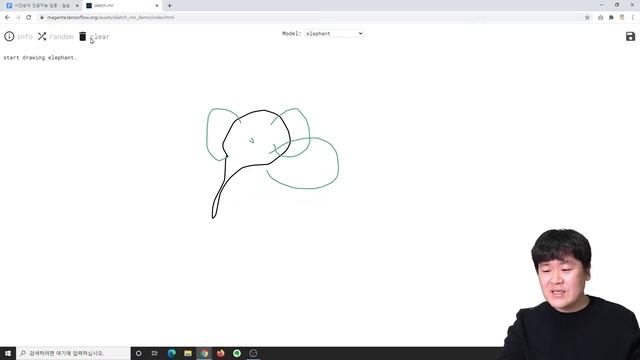Screen dimensions: 640x360
Task: Go back in browser history
Action: click(7, 17)
